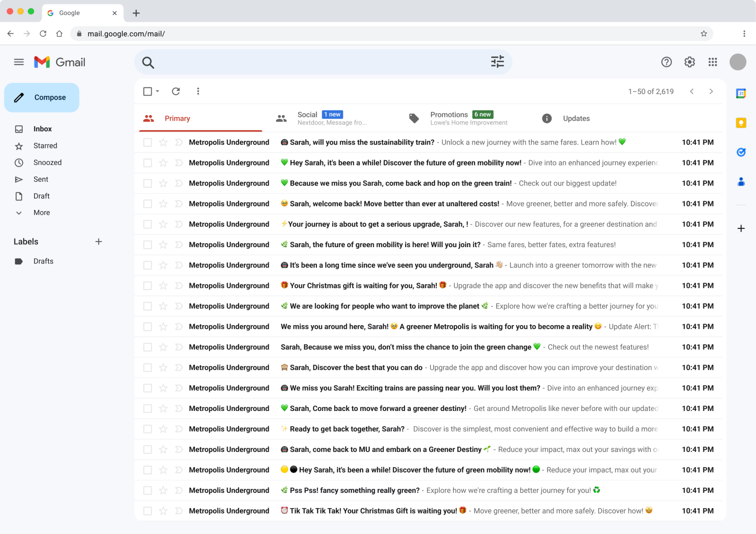
Task: Show search options filter icon
Action: 497,61
